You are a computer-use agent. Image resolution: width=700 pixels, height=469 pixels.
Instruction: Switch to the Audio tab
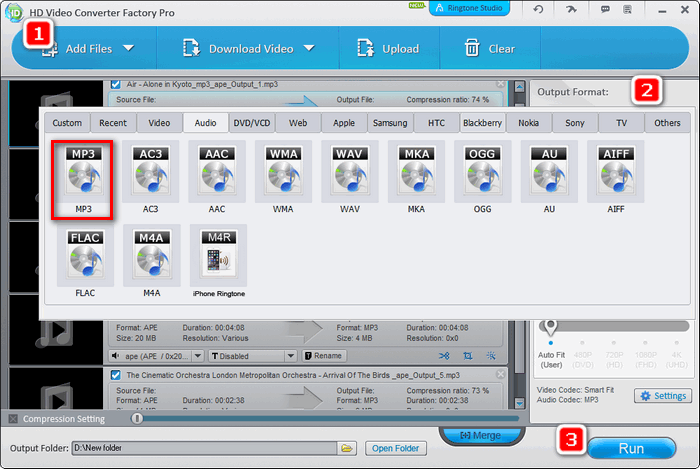(x=205, y=123)
